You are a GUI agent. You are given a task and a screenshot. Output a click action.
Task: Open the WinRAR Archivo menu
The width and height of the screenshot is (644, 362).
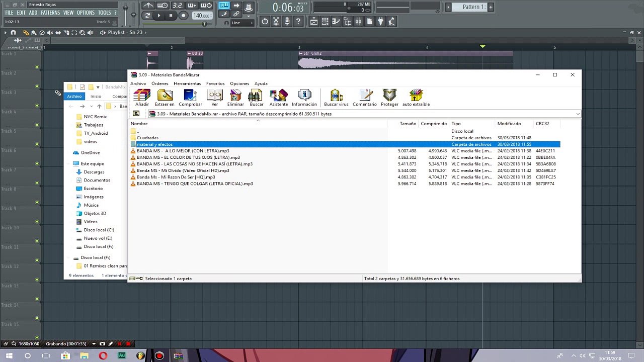[138, 83]
